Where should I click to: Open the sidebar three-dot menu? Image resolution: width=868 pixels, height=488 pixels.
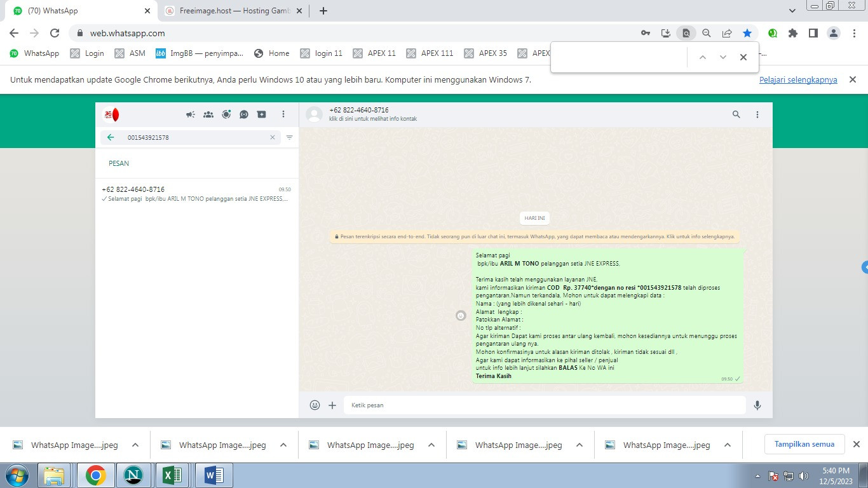(x=283, y=114)
